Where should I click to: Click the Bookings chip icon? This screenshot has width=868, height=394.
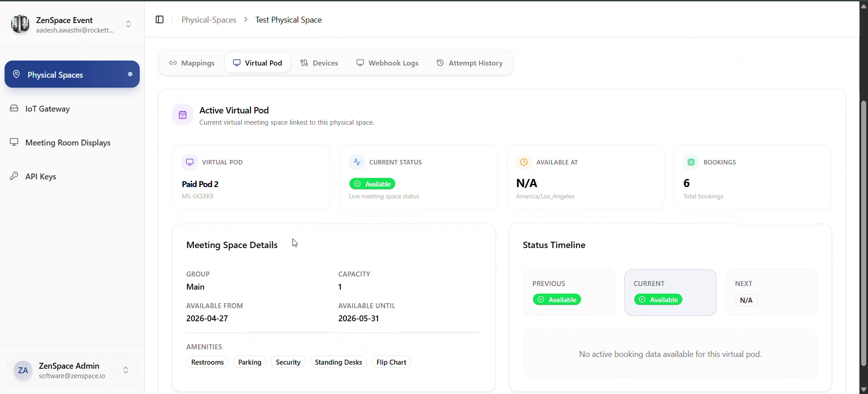click(691, 162)
